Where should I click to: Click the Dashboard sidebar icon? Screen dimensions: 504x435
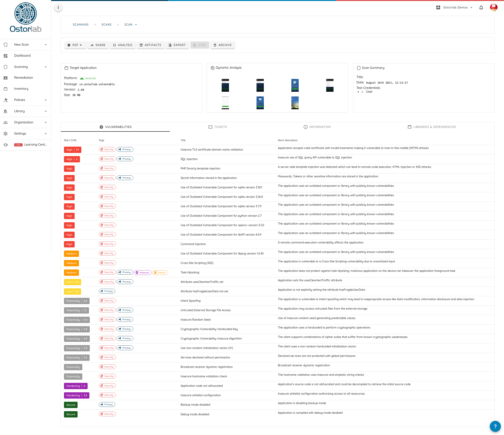tap(6, 56)
